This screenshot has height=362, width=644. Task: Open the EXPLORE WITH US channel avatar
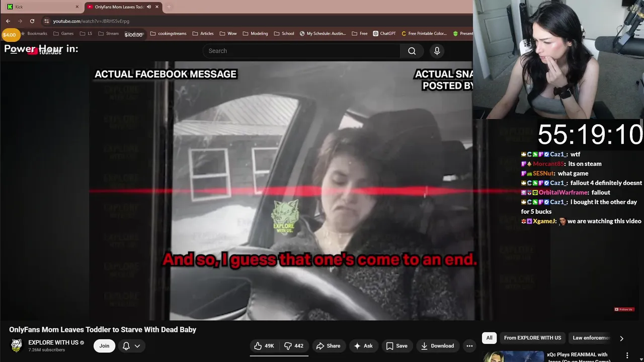pyautogui.click(x=17, y=345)
